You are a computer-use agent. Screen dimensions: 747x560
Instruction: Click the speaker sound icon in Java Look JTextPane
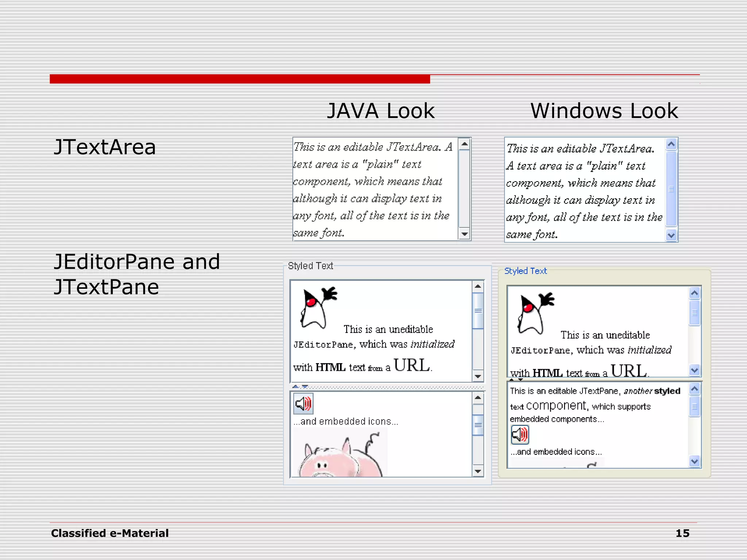tap(303, 404)
